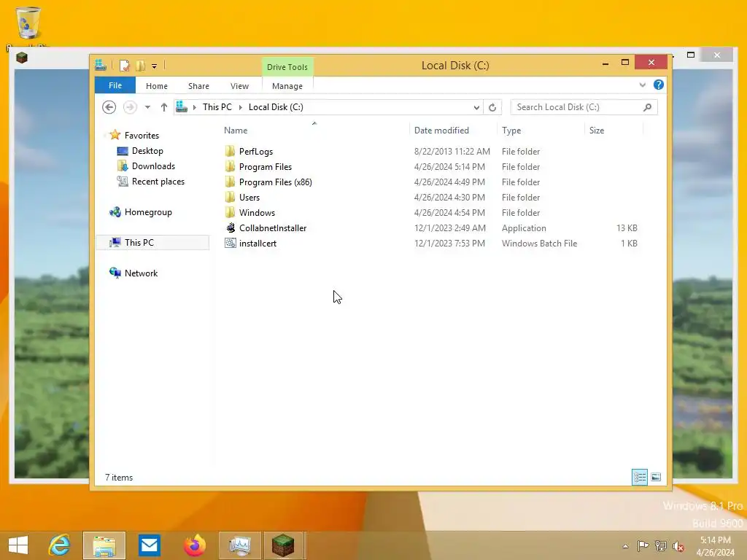Select Recent places in navigation pane

[x=158, y=182]
